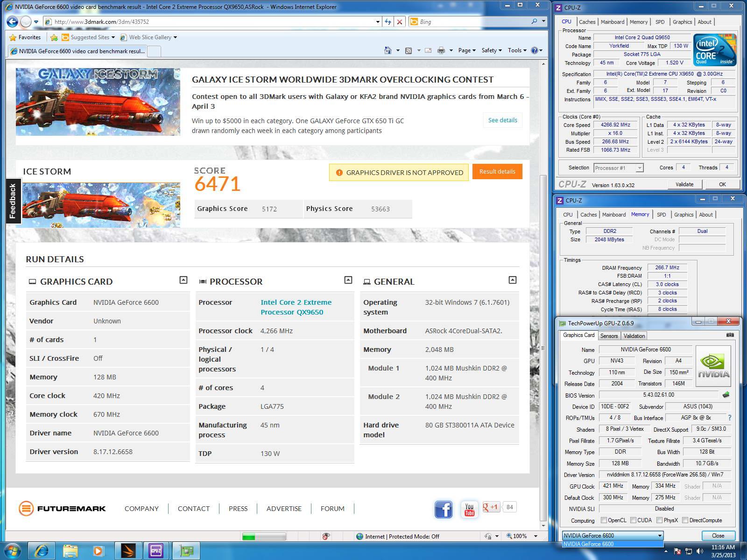Click Validate button in CPU-Z
Screen dimensions: 747x560
click(684, 184)
